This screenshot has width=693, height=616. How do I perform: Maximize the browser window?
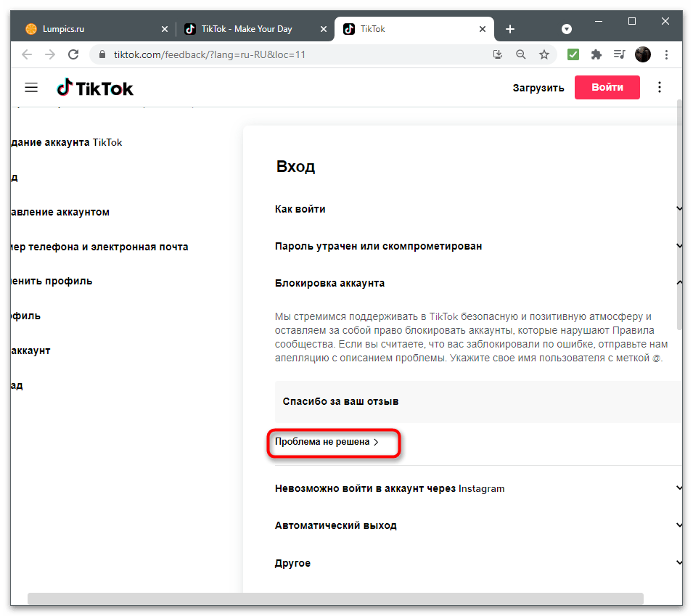pos(632,21)
